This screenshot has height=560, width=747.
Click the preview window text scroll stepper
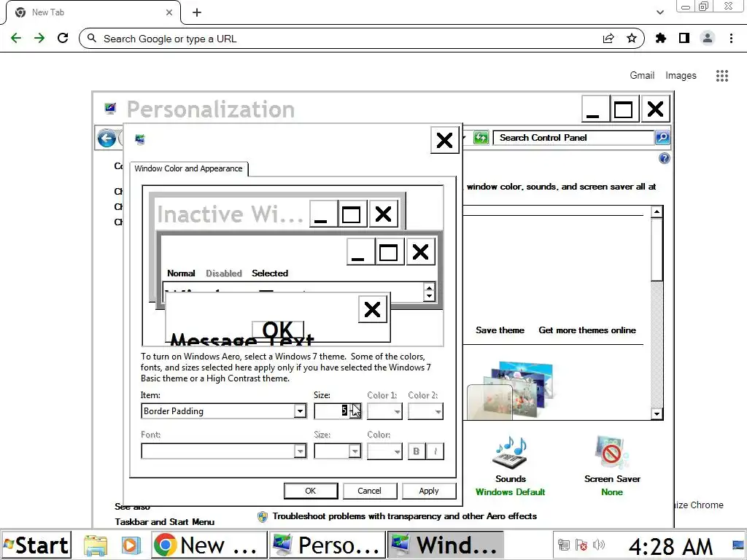(429, 292)
